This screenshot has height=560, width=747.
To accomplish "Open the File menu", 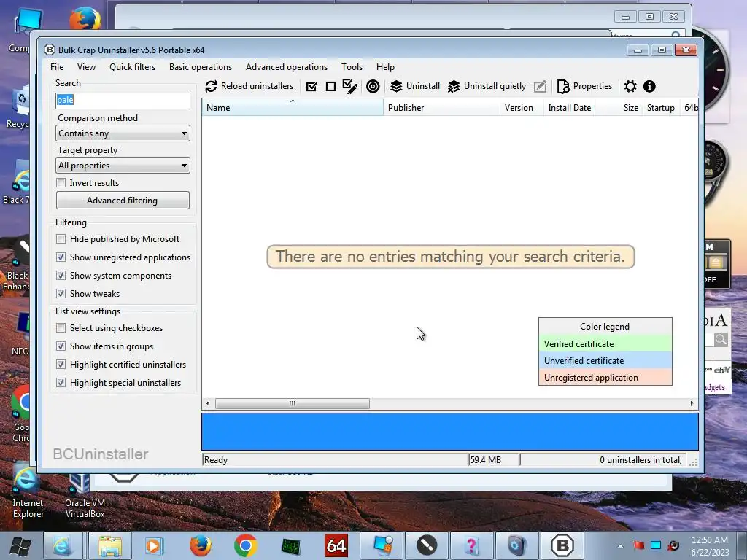I will pos(57,67).
